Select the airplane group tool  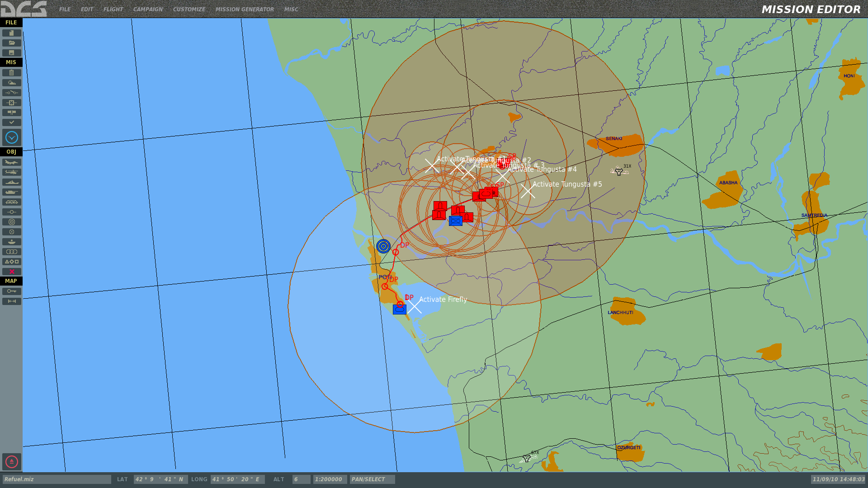pyautogui.click(x=12, y=162)
